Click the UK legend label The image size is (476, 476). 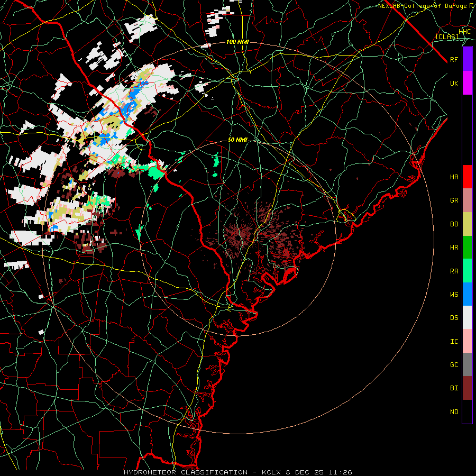[454, 83]
